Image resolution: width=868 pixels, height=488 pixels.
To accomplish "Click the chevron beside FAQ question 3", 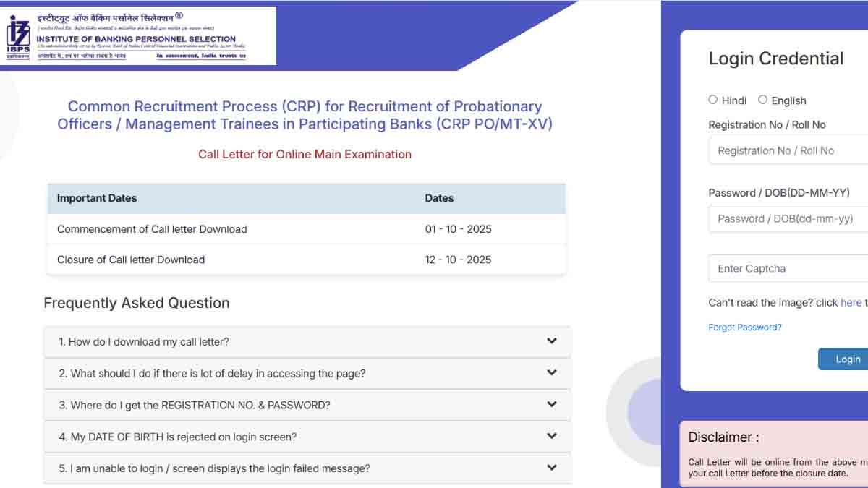I will 551,404.
